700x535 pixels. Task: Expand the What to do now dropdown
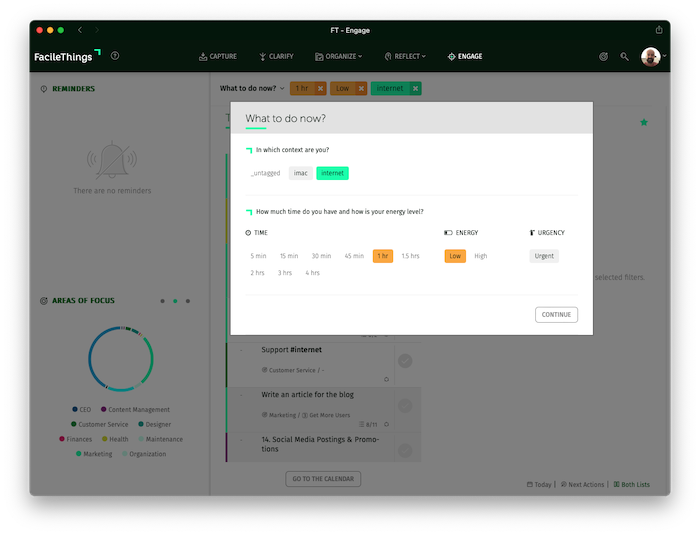coord(252,88)
